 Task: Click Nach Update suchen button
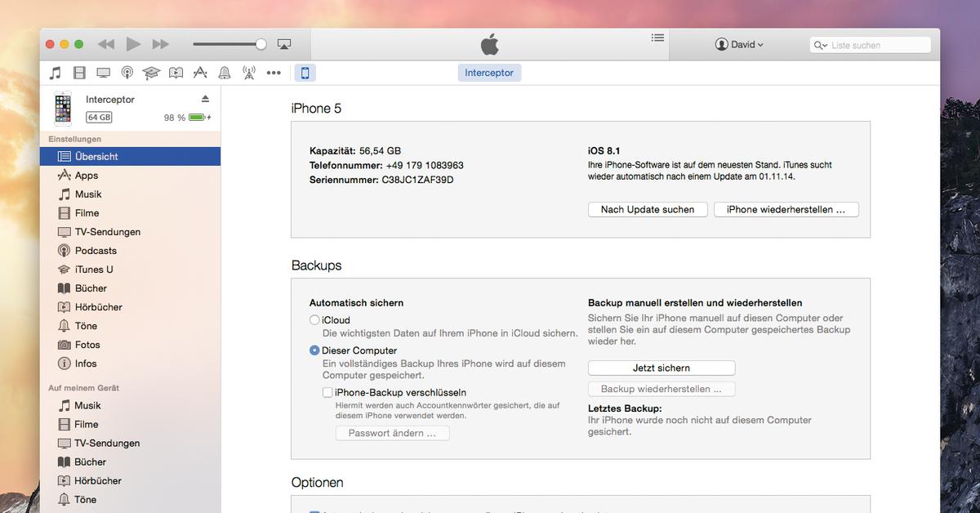point(648,210)
